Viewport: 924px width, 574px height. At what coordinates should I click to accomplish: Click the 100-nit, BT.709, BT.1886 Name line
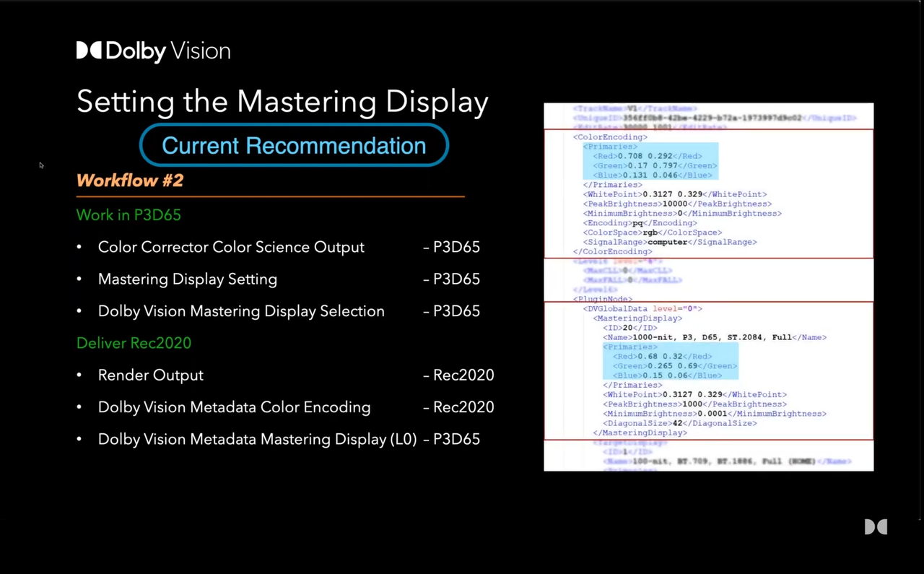[727, 461]
